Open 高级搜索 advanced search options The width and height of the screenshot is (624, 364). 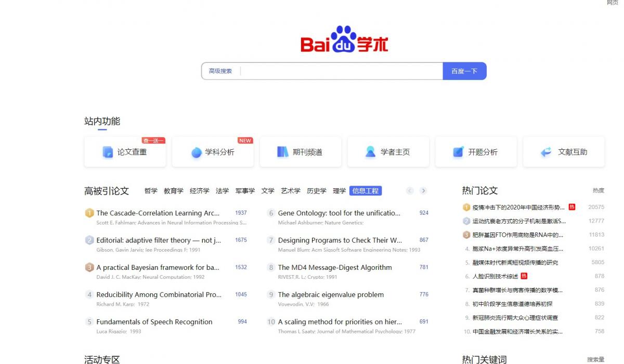(220, 71)
